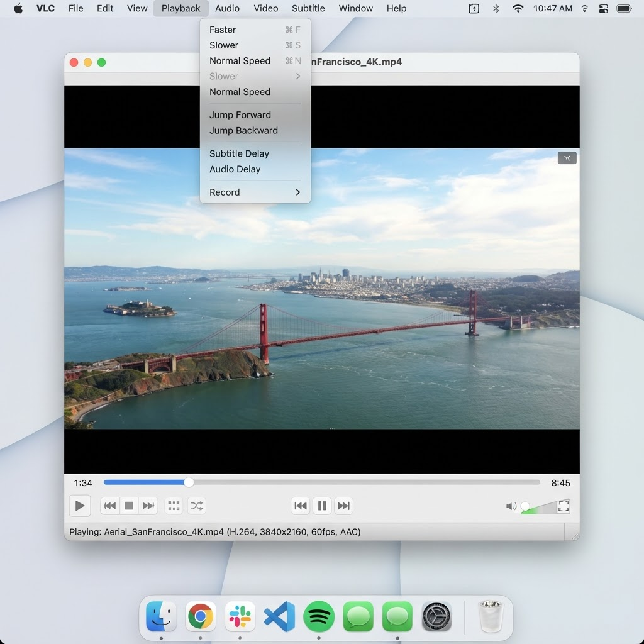This screenshot has width=644, height=644.
Task: Click the Golden Gate video frame
Action: [x=321, y=289]
